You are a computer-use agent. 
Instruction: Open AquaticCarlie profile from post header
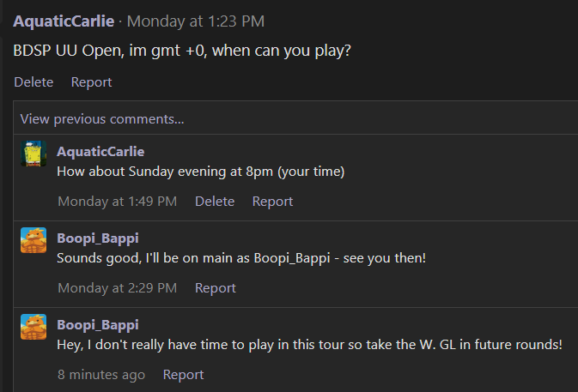[64, 21]
